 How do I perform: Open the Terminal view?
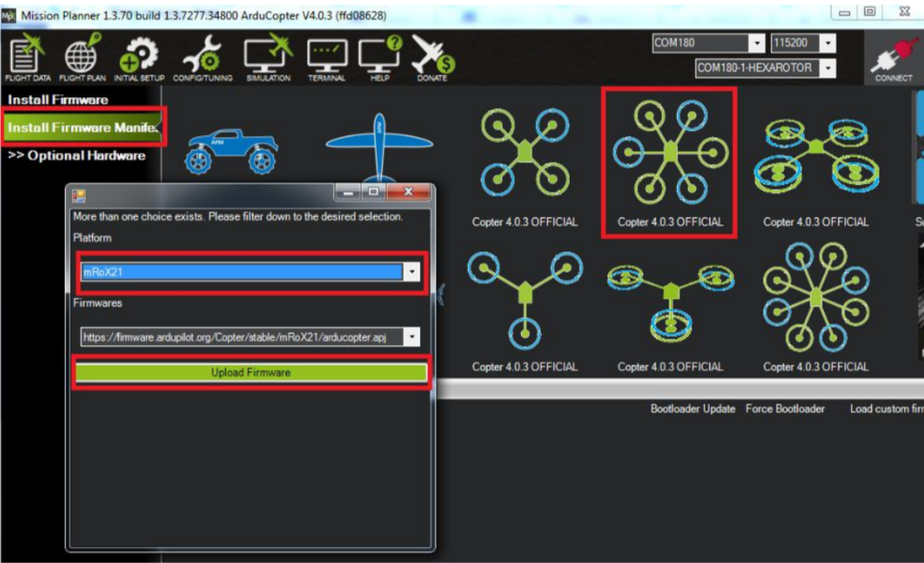tap(326, 59)
